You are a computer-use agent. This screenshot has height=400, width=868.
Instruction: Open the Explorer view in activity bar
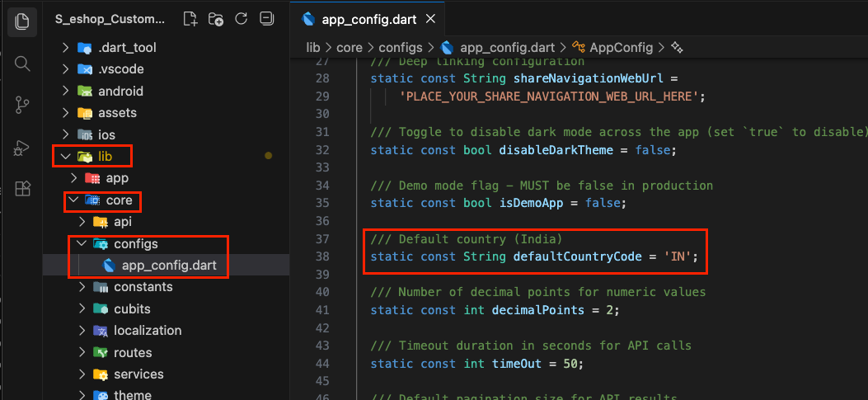coord(22,21)
